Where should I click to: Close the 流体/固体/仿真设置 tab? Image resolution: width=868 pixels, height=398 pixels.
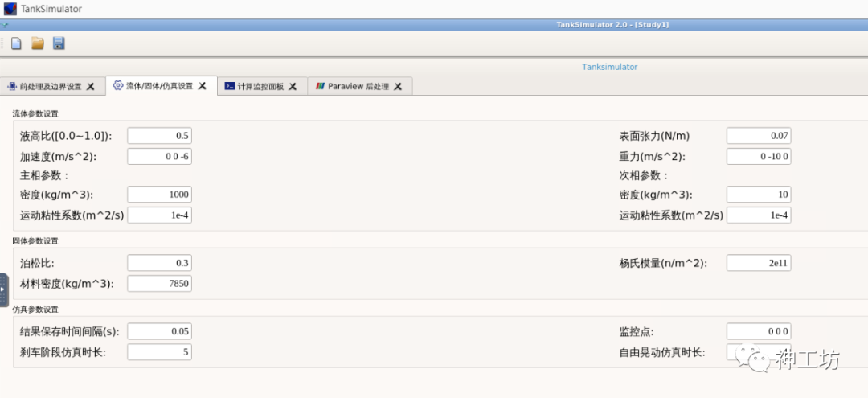point(202,86)
